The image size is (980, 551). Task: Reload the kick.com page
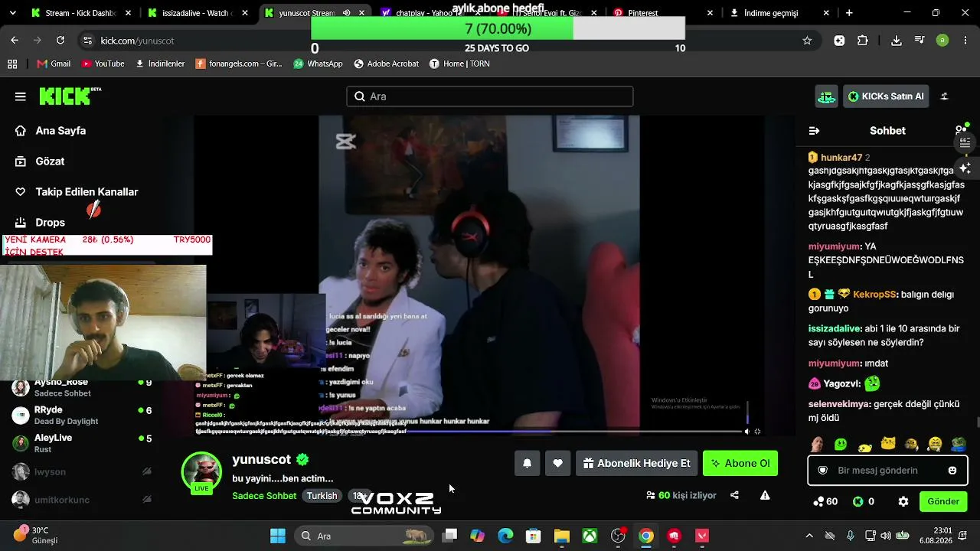(60, 41)
